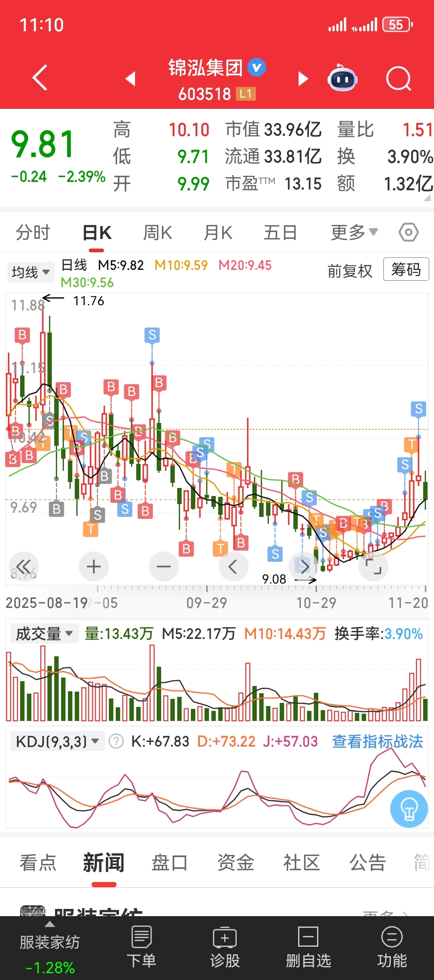Tap the blue lightbulb floating button
Viewport: 434px width, 980px height.
tap(409, 809)
